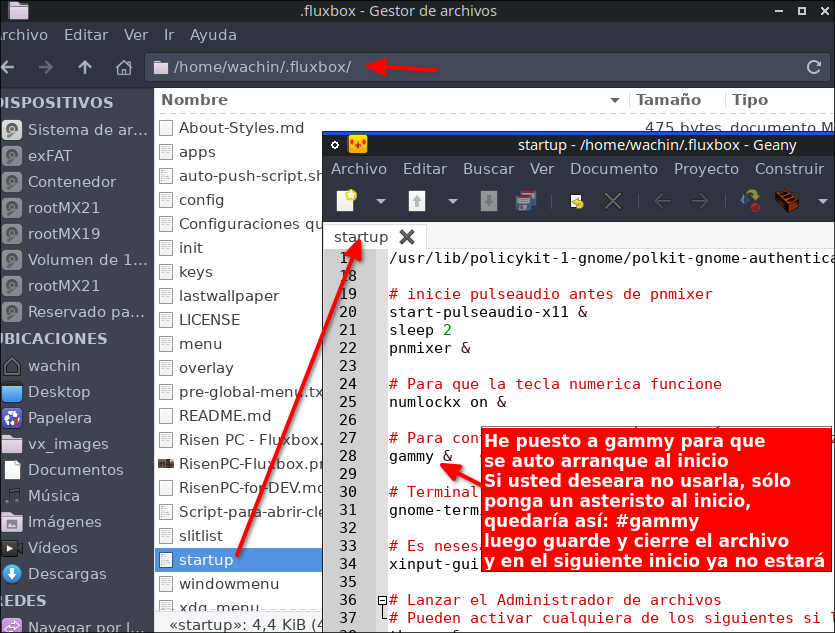Image resolution: width=835 pixels, height=633 pixels.
Task: Click the window menu dot in Geany title bar
Action: 335,145
